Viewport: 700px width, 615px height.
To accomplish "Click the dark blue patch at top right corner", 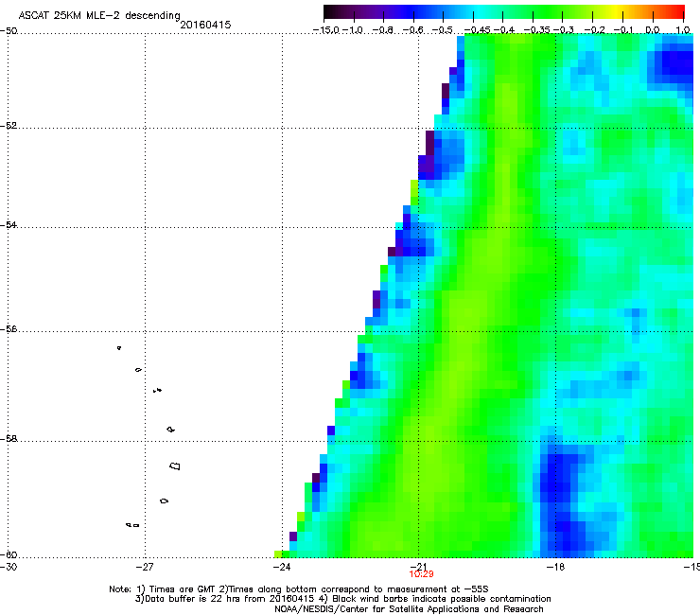I will point(674,65).
